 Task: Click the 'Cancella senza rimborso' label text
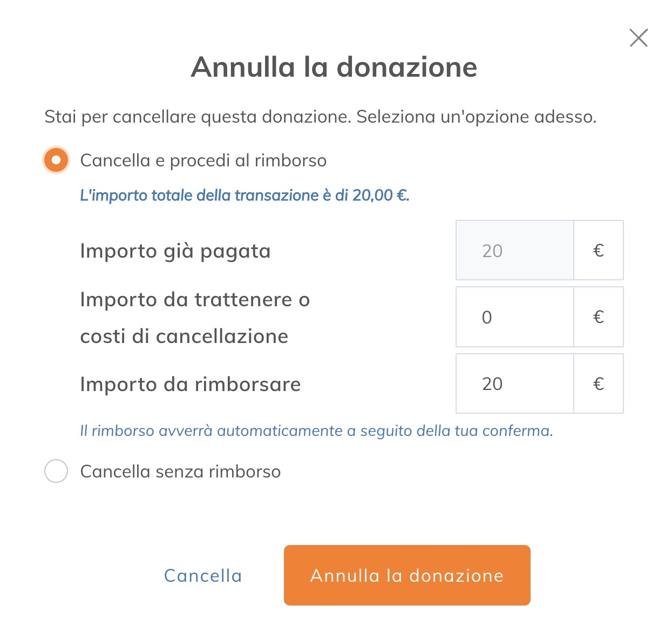[x=180, y=472]
